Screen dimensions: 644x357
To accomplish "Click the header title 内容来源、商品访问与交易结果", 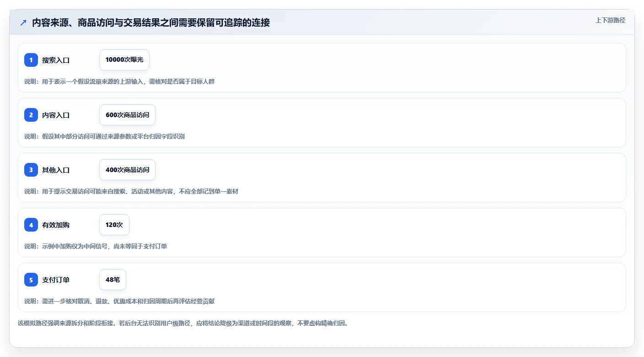I will pos(151,22).
